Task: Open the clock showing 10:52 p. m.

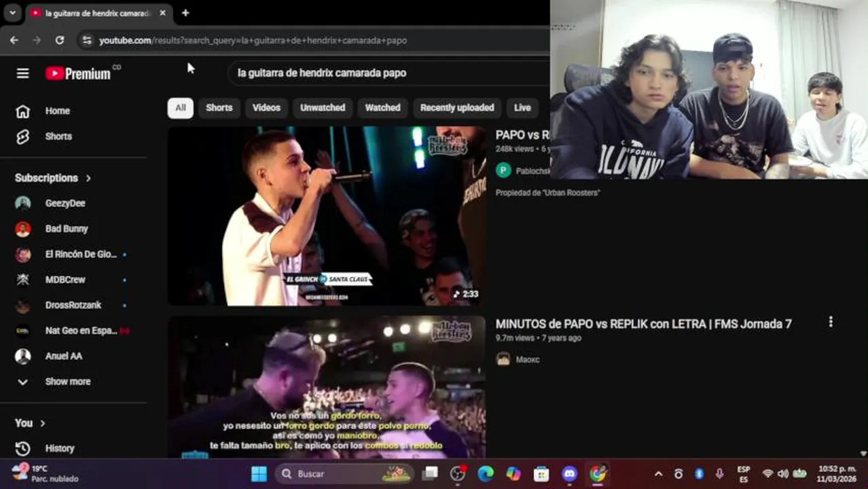Action: pyautogui.click(x=837, y=473)
